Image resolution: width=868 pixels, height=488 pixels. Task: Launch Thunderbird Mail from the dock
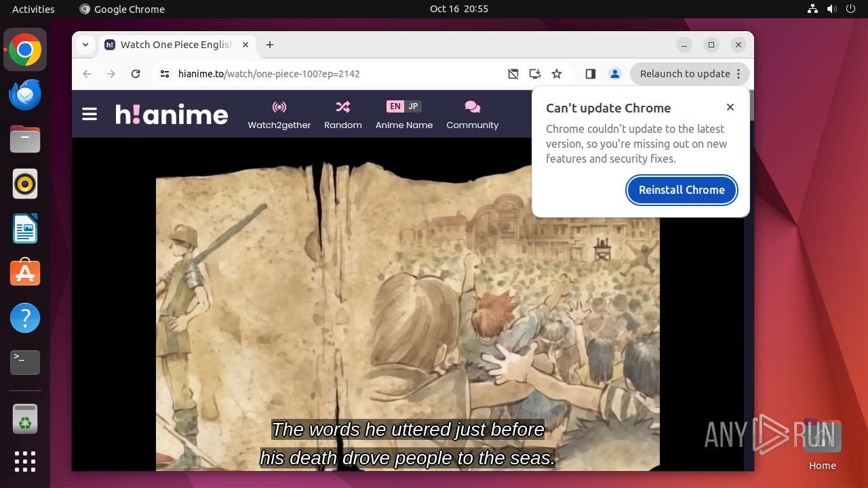click(x=25, y=94)
